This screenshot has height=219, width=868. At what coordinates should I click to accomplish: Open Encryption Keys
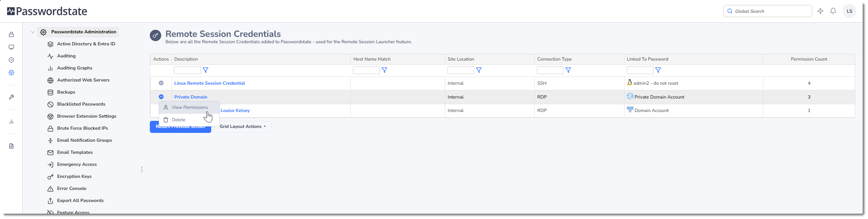[x=74, y=176]
